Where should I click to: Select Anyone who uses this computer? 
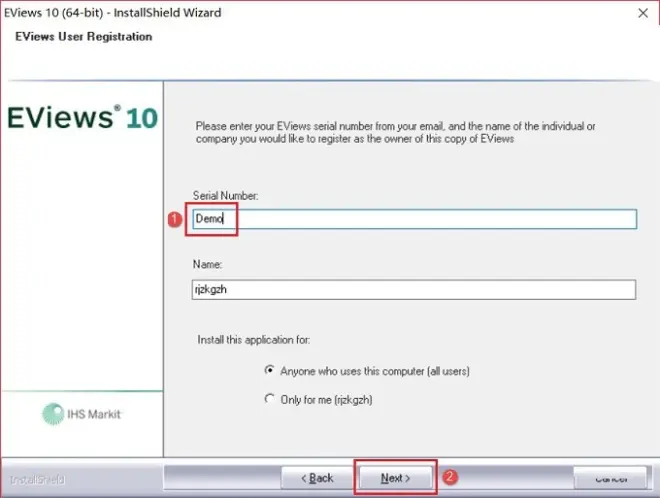(x=268, y=371)
